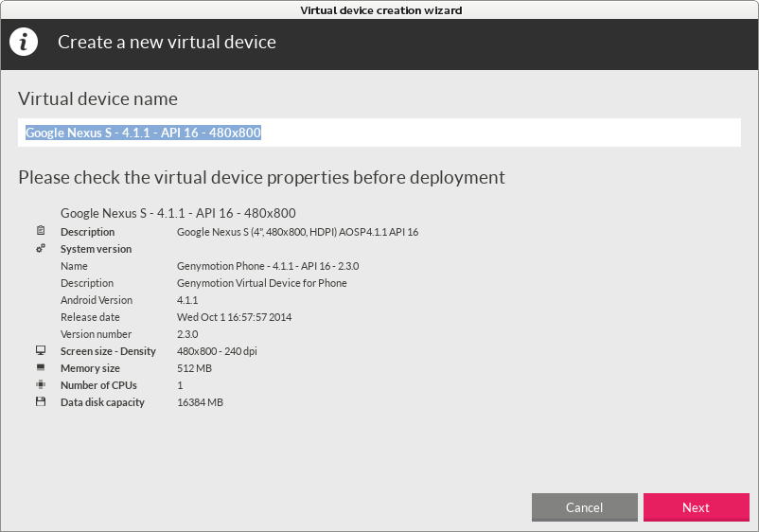
Task: Select the 'Google Nexus S (4", 480x800, HDPI)' description value
Action: click(x=297, y=232)
